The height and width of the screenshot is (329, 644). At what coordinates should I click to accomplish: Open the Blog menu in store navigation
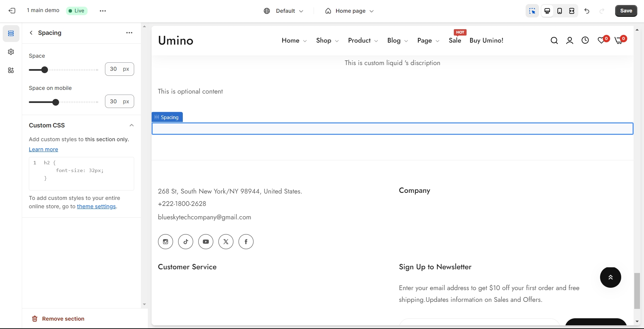click(x=397, y=41)
